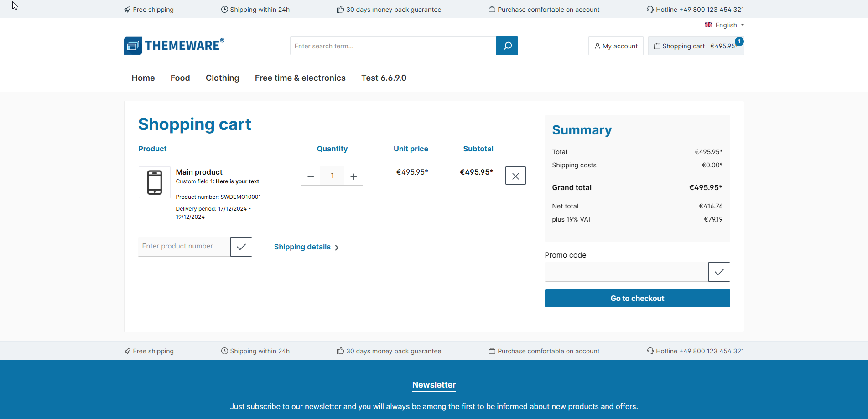The height and width of the screenshot is (419, 868).
Task: Increase quantity with the plus button
Action: point(353,176)
